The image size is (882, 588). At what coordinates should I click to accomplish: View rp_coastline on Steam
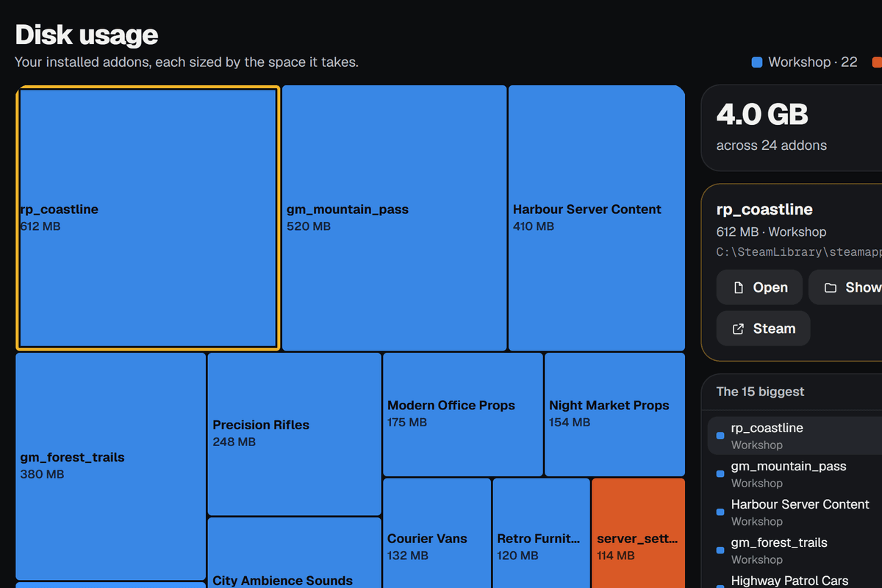click(764, 329)
